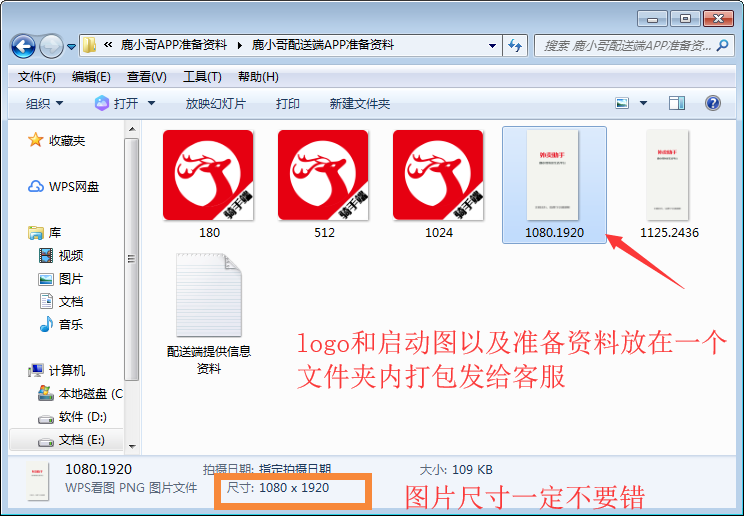Viewport: 744px width, 516px height.
Task: Click the 视频 film strip icon
Action: [x=46, y=255]
